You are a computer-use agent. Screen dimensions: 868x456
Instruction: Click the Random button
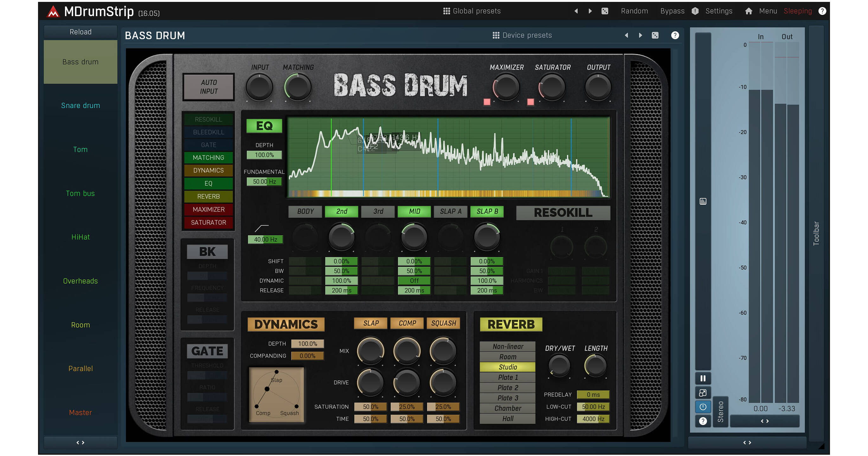[634, 11]
